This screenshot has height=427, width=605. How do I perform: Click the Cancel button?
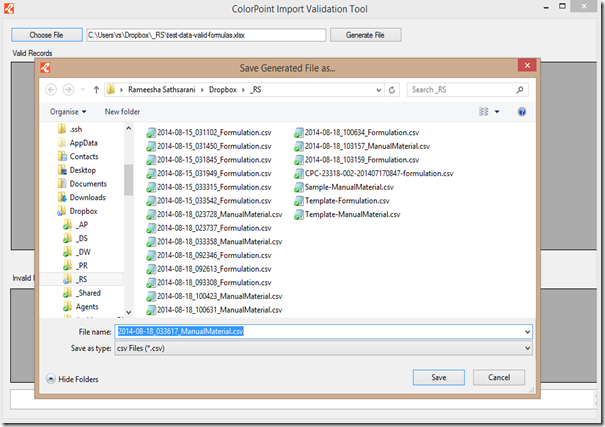pyautogui.click(x=499, y=378)
